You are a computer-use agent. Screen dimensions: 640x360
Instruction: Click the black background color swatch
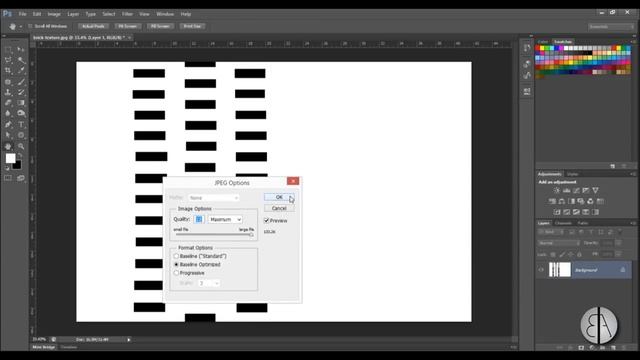point(17,165)
